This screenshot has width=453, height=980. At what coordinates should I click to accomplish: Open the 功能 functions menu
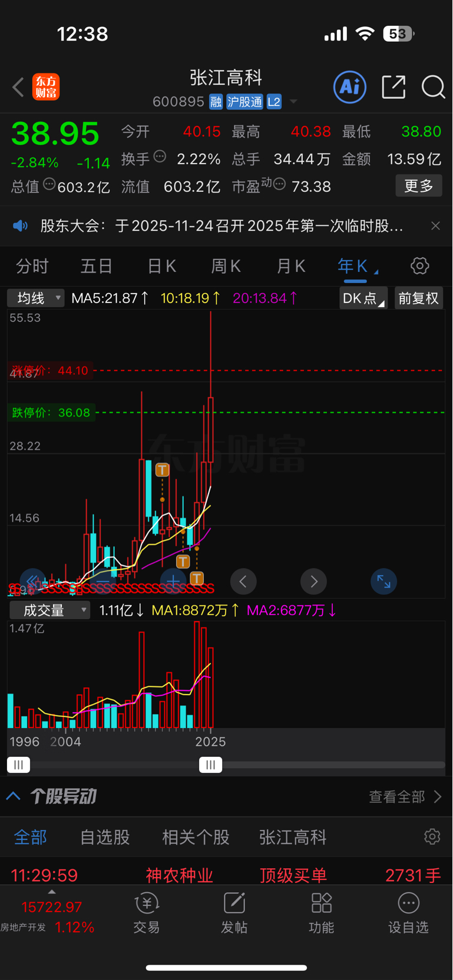coord(322,913)
